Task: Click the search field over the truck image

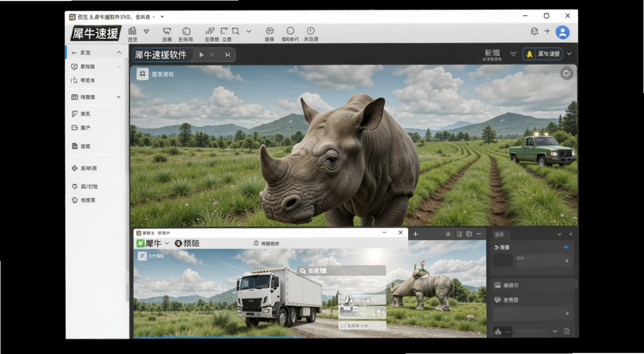Action: click(x=341, y=270)
